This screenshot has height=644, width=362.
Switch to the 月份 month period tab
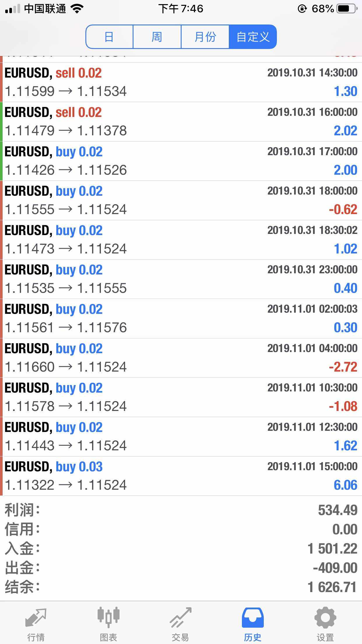pos(205,37)
